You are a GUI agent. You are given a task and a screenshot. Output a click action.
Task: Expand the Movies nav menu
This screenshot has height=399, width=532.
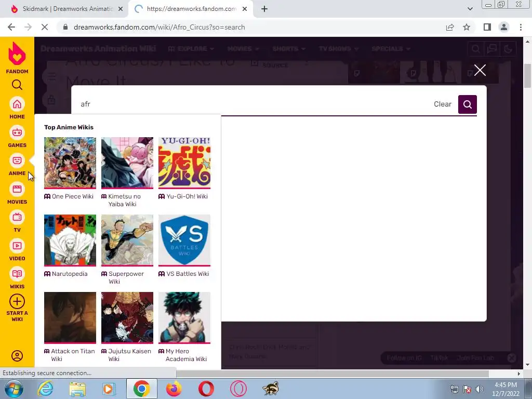click(243, 48)
